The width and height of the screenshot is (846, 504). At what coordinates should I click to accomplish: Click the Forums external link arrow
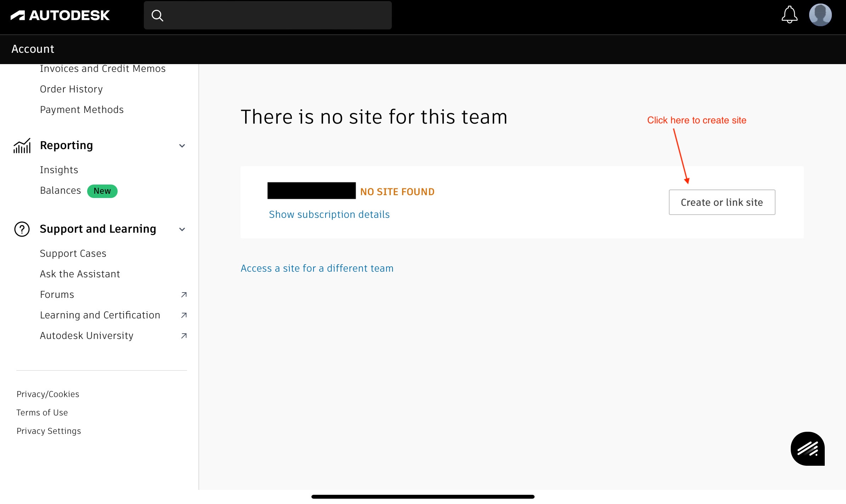click(184, 295)
